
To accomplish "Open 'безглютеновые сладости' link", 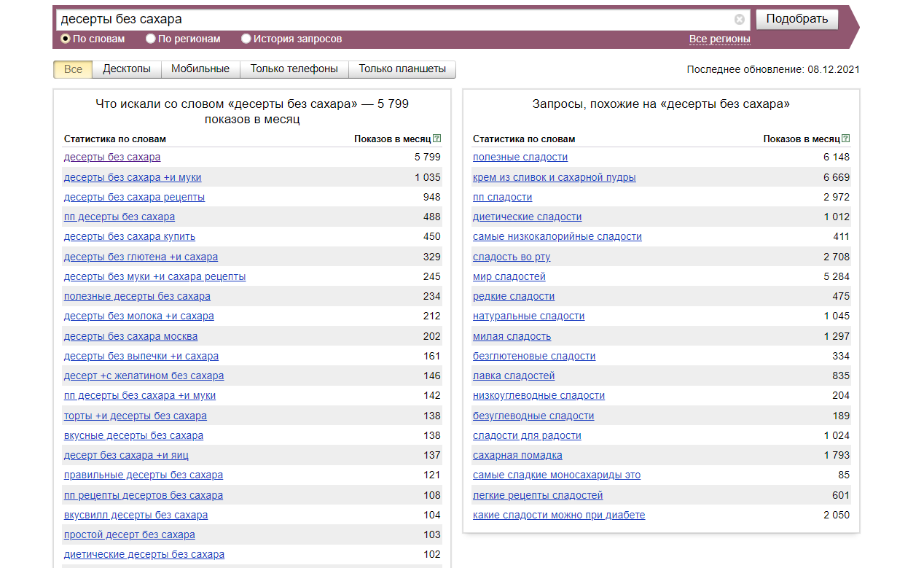I will [x=534, y=356].
